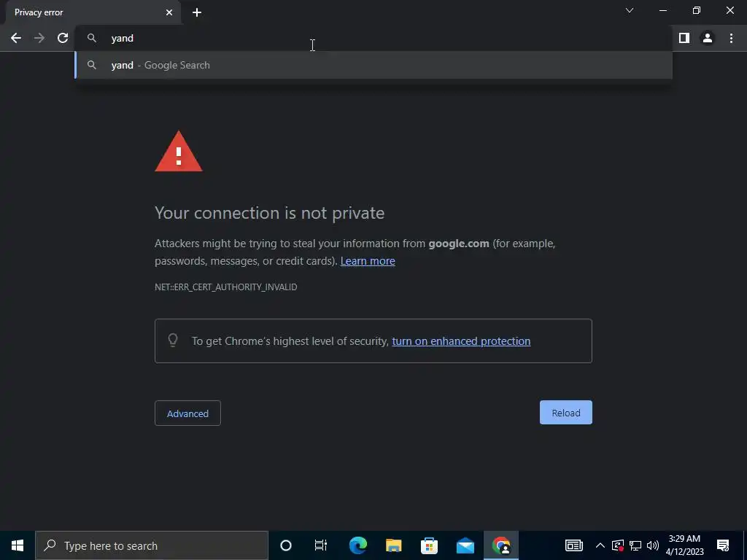Go back with the browser back arrow
Image resolution: width=747 pixels, height=560 pixels.
pos(16,38)
